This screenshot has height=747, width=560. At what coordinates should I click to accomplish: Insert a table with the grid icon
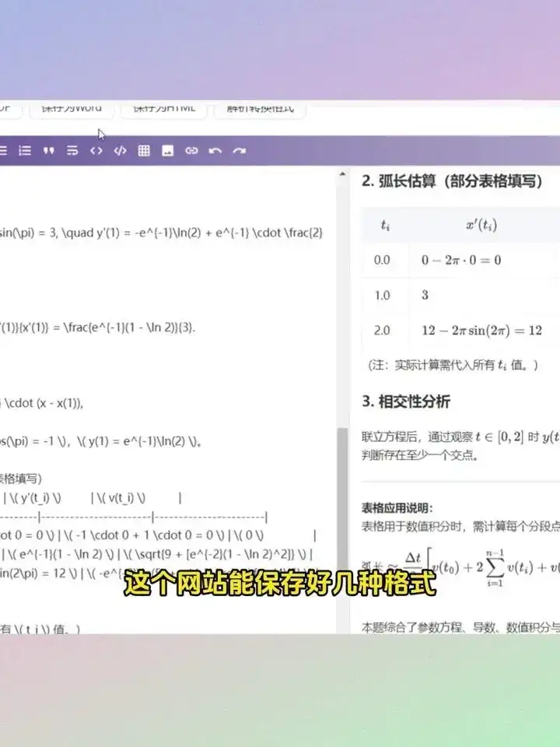pos(144,151)
